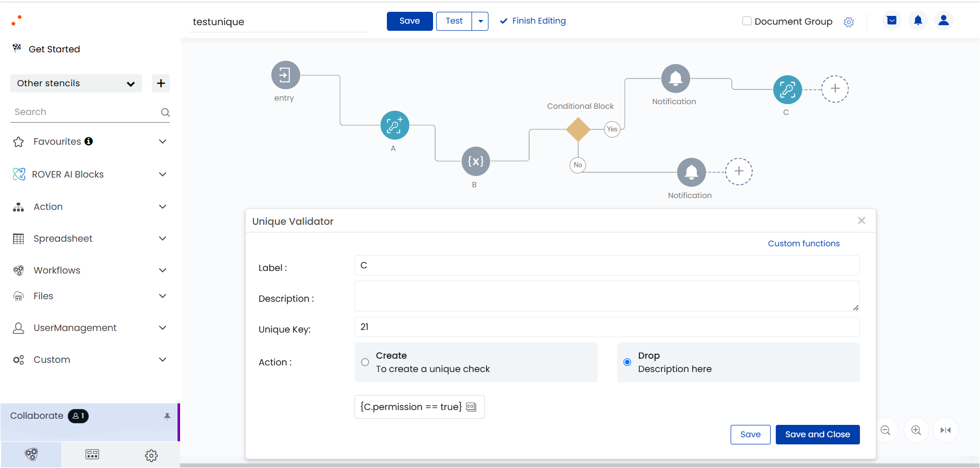Click the zoom out magnifier icon
The width and height of the screenshot is (980, 468).
(x=886, y=430)
